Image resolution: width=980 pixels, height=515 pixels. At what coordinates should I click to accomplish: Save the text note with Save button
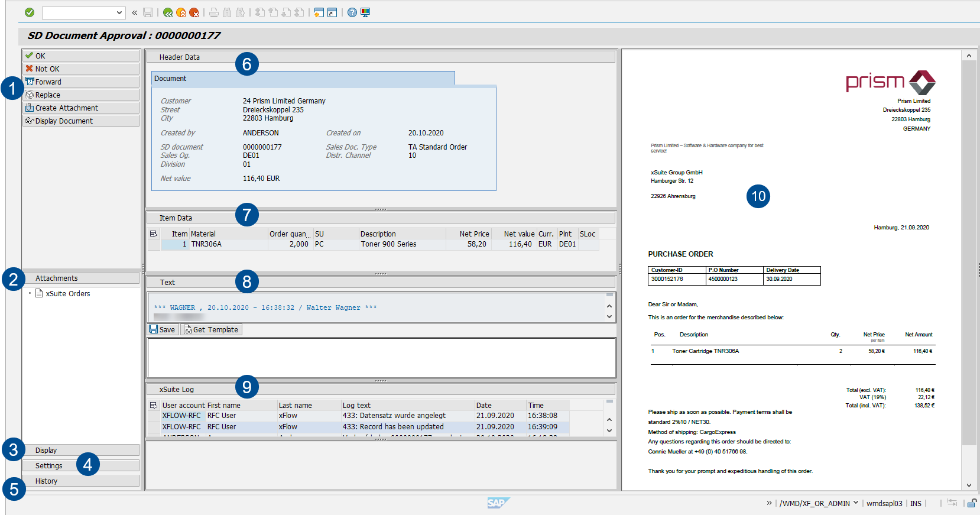tap(162, 329)
